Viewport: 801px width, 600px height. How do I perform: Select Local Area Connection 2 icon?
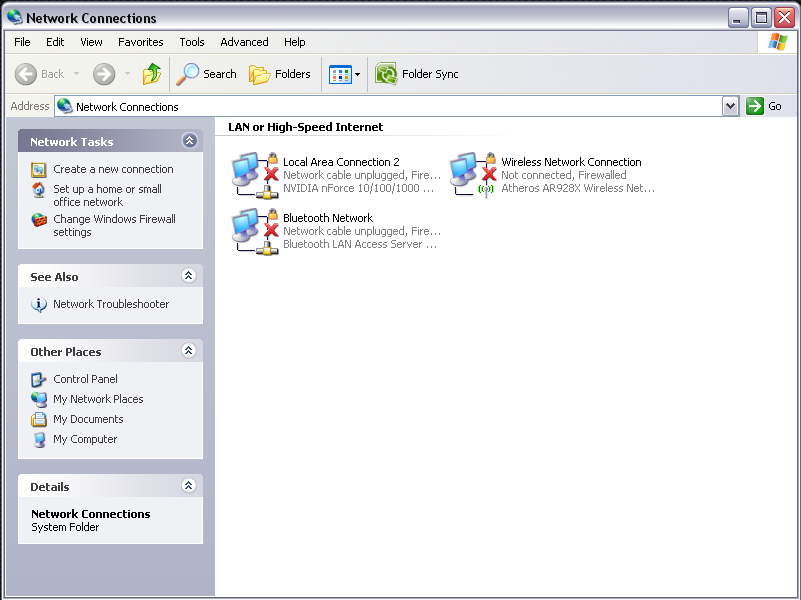[255, 175]
